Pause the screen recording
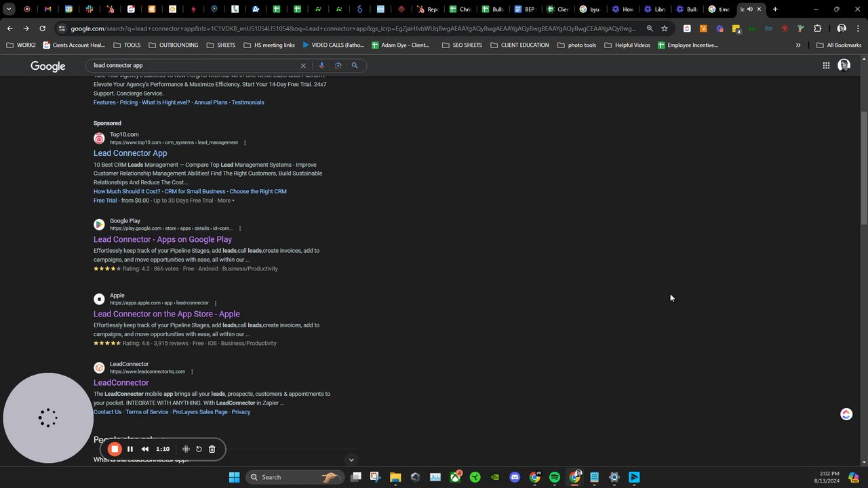 point(130,449)
